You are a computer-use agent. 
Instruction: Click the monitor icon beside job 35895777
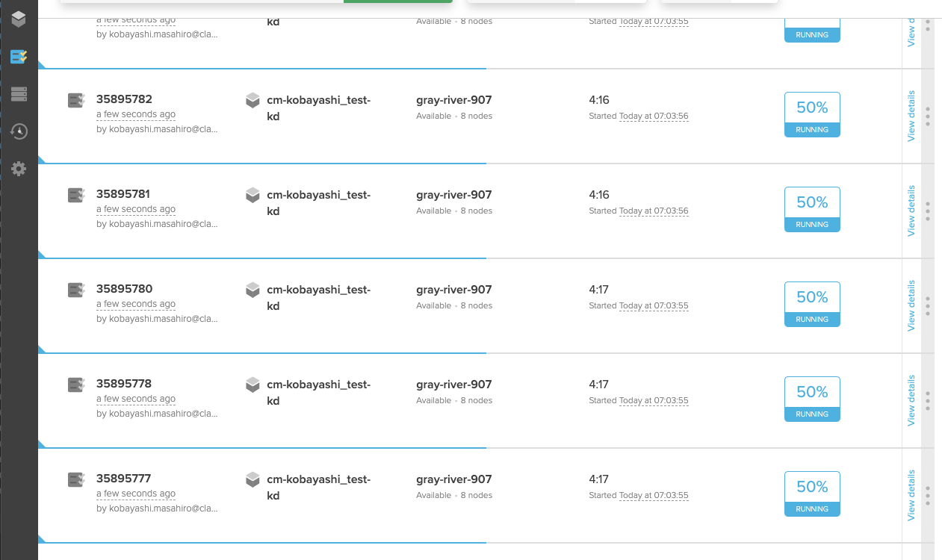tap(75, 479)
